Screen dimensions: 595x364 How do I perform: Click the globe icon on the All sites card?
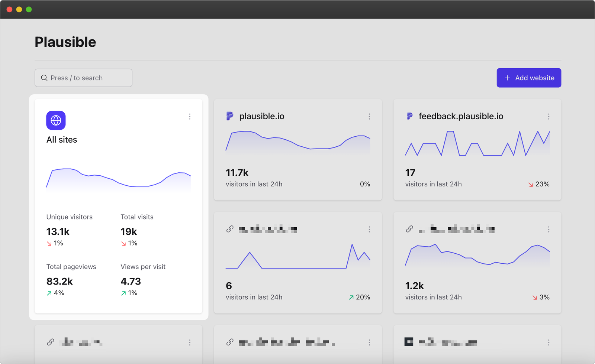coord(56,120)
